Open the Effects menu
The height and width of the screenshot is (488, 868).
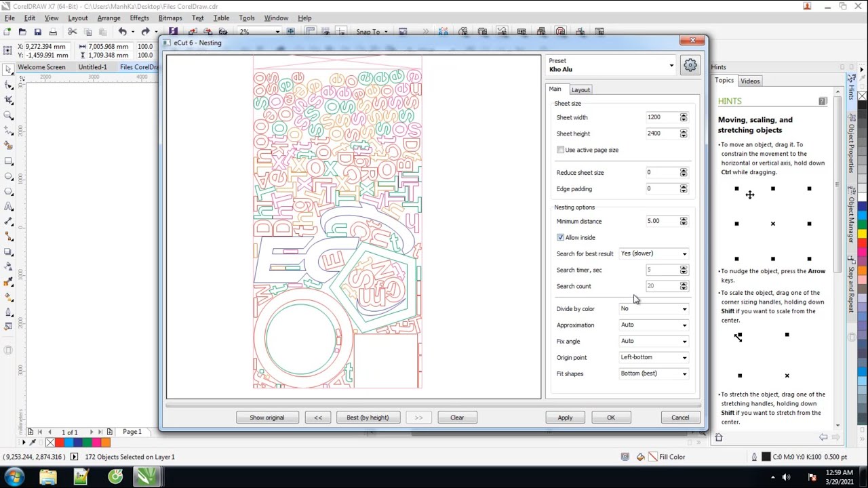pyautogui.click(x=139, y=18)
